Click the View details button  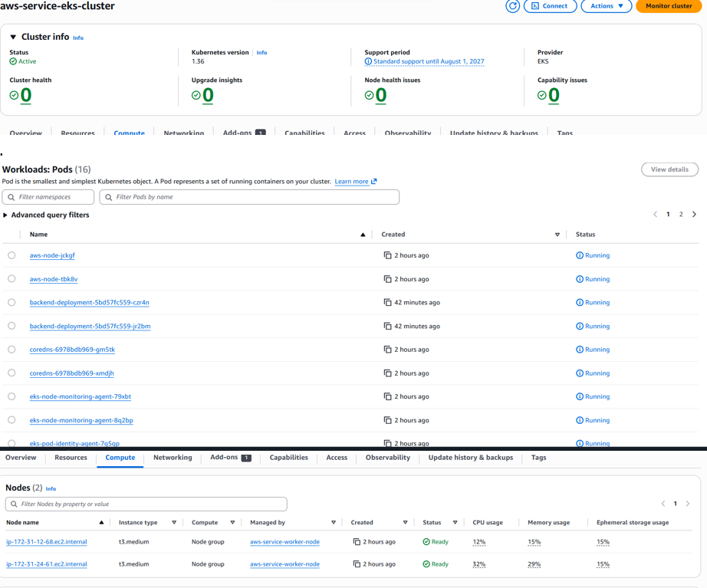pyautogui.click(x=669, y=169)
